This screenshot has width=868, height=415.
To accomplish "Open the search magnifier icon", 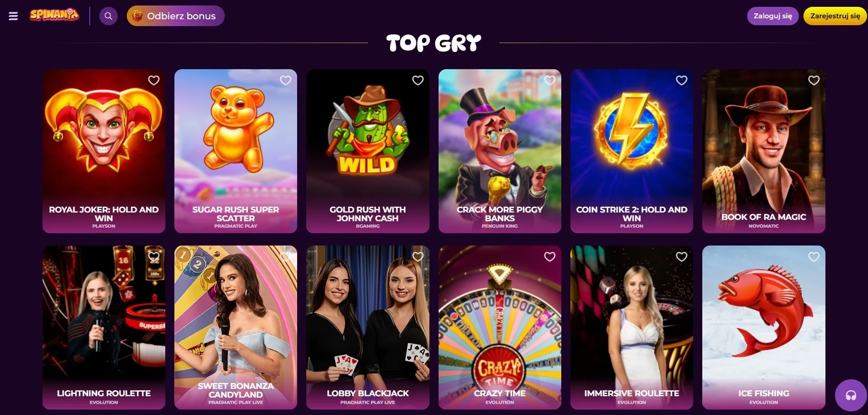I will point(108,16).
